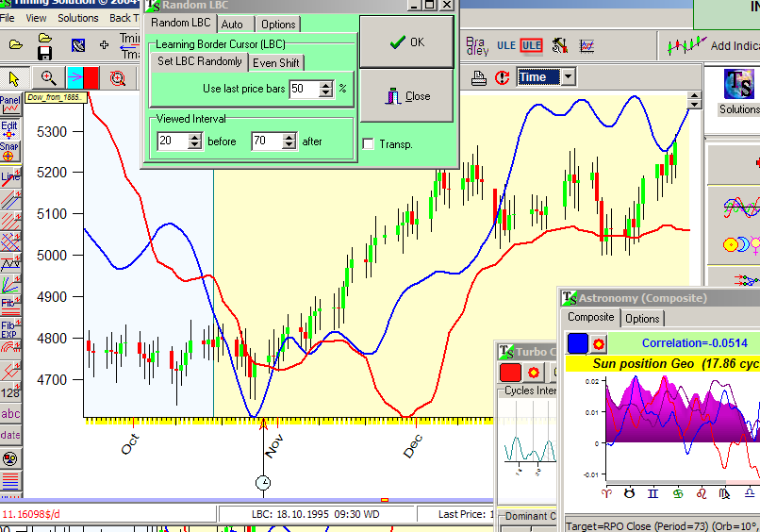Open the Auto tab in Random LBC

point(232,25)
